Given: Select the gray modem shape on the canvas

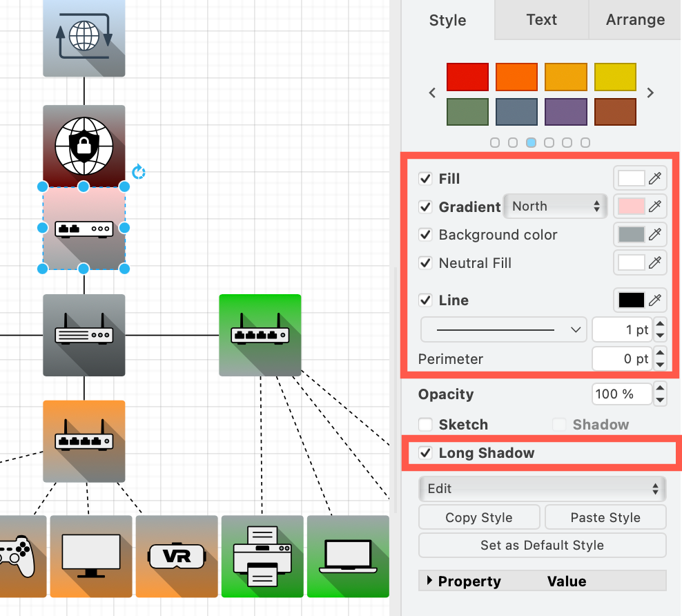Looking at the screenshot, I should pyautogui.click(x=84, y=335).
